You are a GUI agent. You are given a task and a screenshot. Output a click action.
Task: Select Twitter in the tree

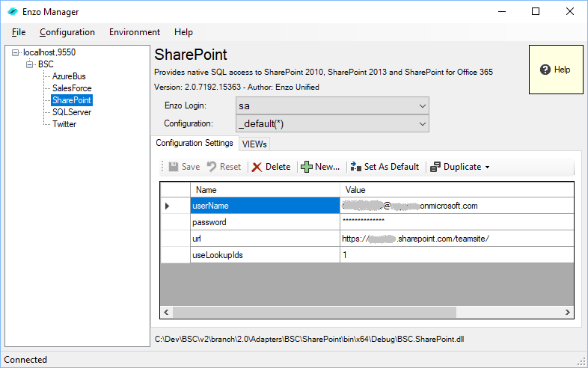coord(64,124)
